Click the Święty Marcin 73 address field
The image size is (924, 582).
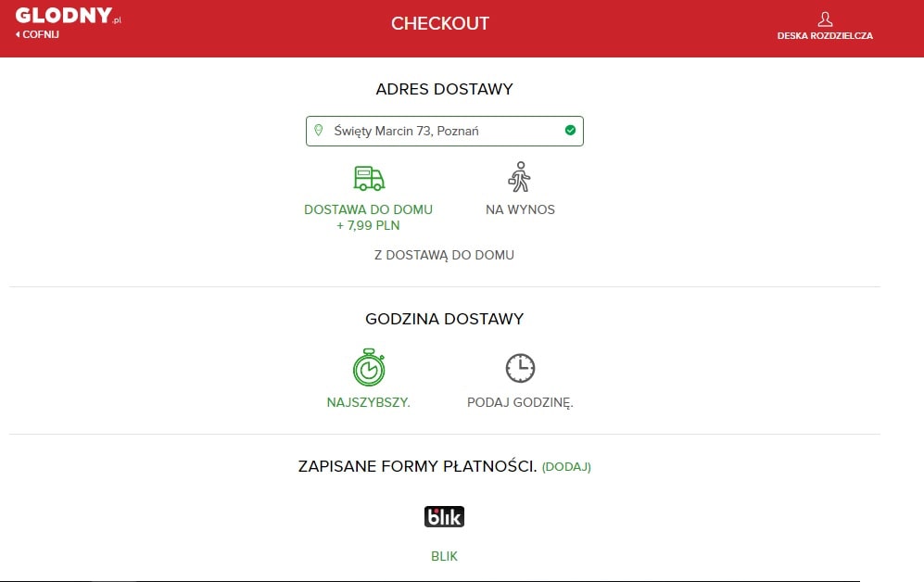tap(444, 131)
